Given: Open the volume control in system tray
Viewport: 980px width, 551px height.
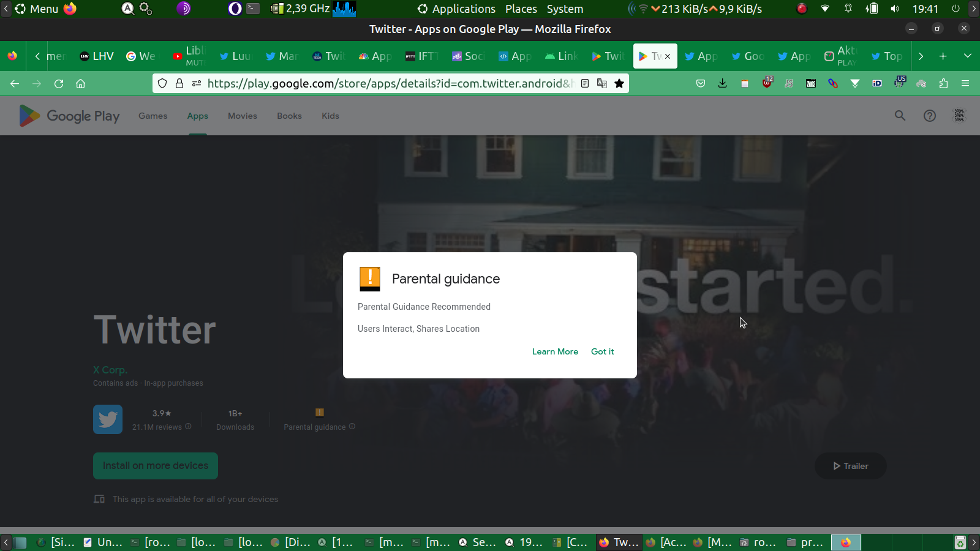Looking at the screenshot, I should tap(895, 9).
